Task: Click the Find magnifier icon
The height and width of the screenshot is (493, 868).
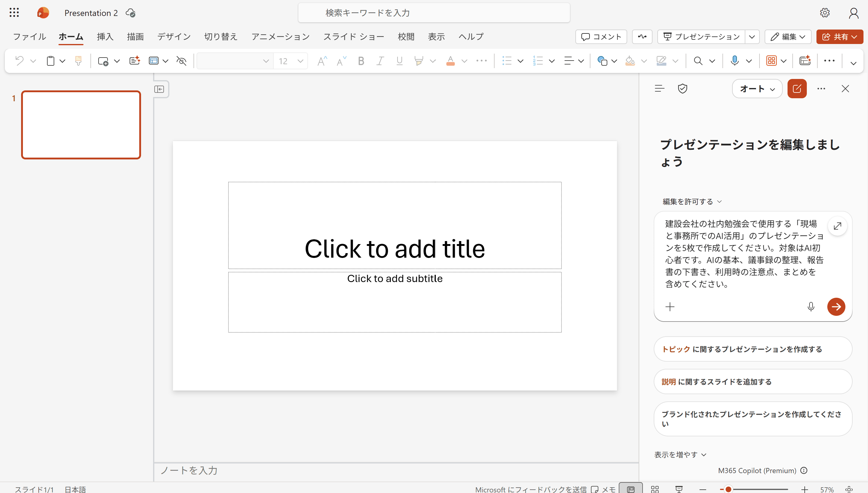Action: pyautogui.click(x=698, y=61)
